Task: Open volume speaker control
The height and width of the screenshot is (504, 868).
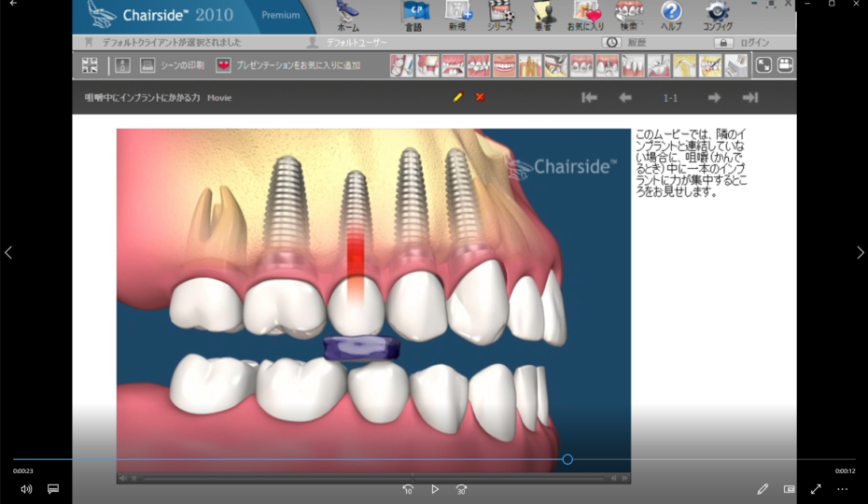Action: pyautogui.click(x=26, y=489)
